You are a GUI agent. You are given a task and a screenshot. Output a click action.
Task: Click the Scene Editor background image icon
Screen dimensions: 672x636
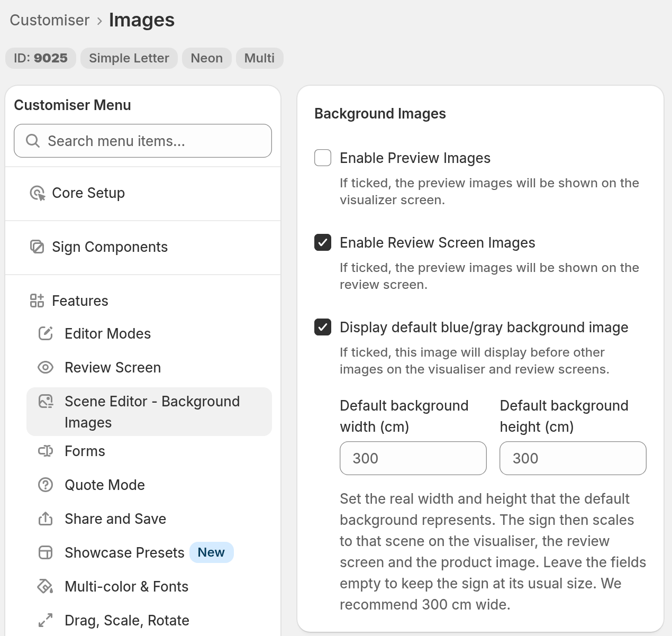tap(46, 402)
